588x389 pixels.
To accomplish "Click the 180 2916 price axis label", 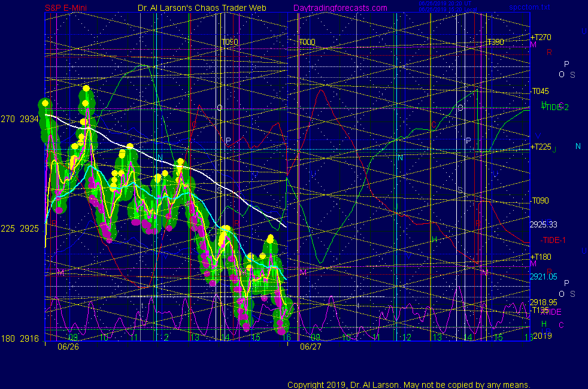I will (x=20, y=338).
